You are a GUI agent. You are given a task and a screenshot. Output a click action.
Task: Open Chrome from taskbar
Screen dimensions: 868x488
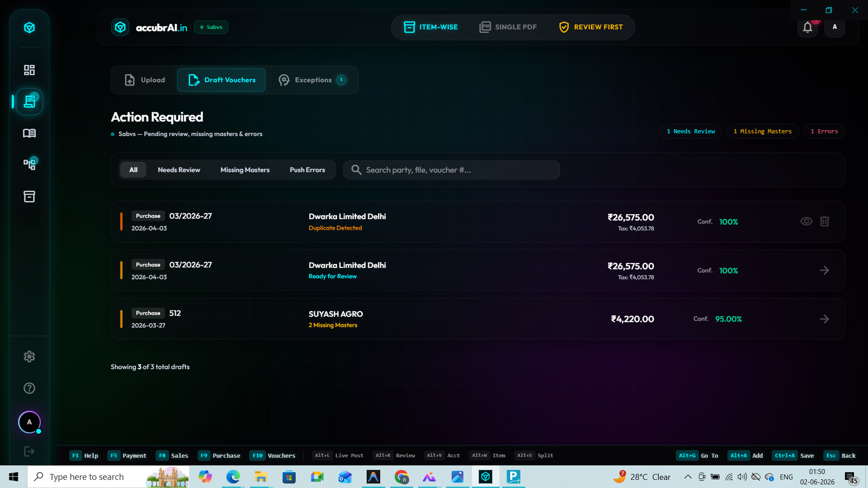pos(401,477)
